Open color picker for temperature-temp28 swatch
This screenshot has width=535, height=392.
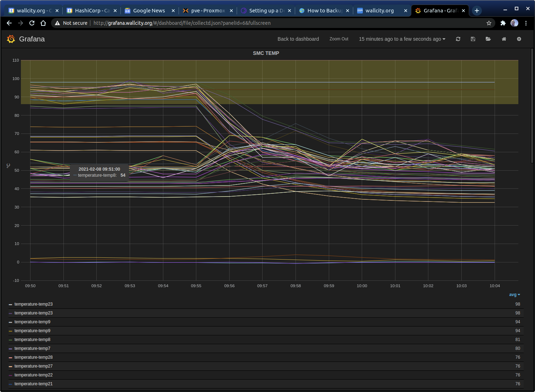11,358
